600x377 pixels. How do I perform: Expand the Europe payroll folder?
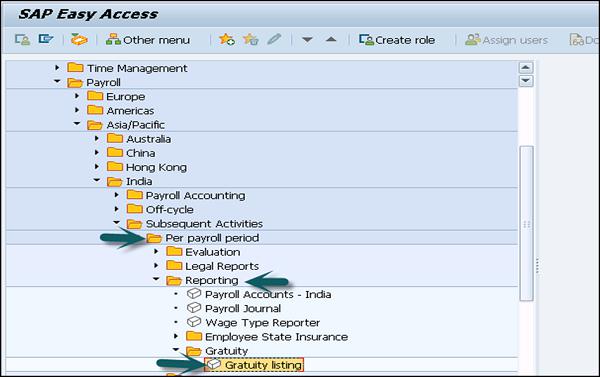(77, 96)
